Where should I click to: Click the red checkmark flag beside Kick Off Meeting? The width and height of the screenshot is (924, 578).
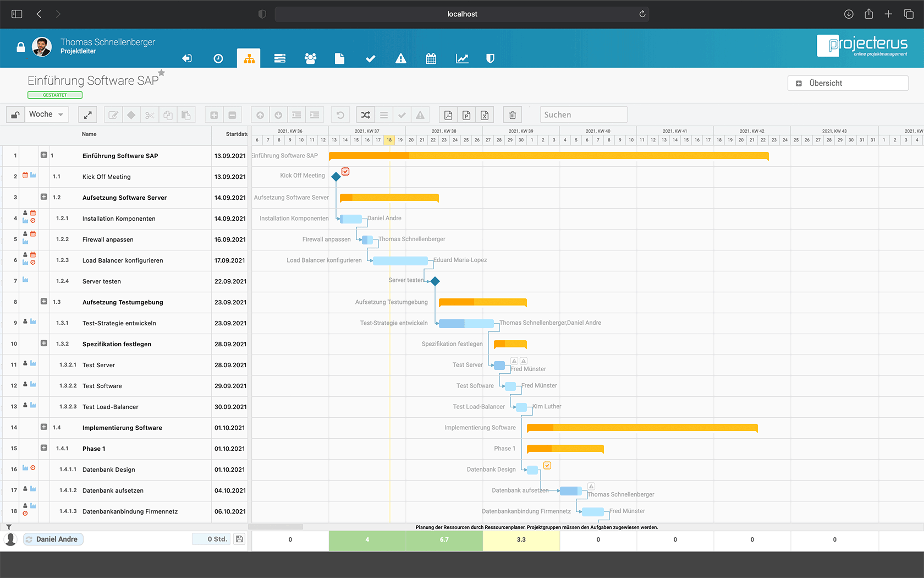pos(345,172)
